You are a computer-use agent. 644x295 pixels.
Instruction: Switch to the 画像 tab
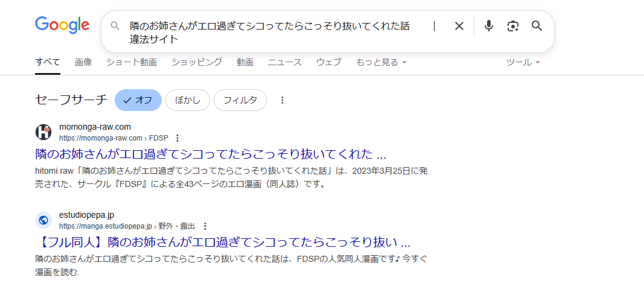(83, 62)
